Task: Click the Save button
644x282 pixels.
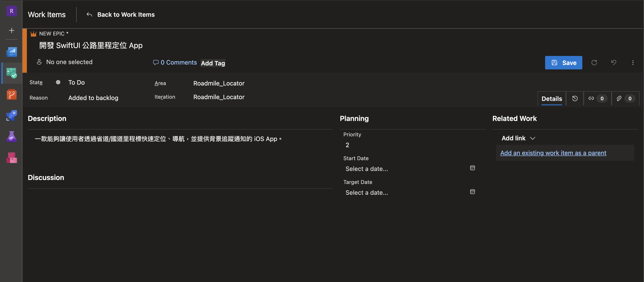Action: click(x=563, y=63)
